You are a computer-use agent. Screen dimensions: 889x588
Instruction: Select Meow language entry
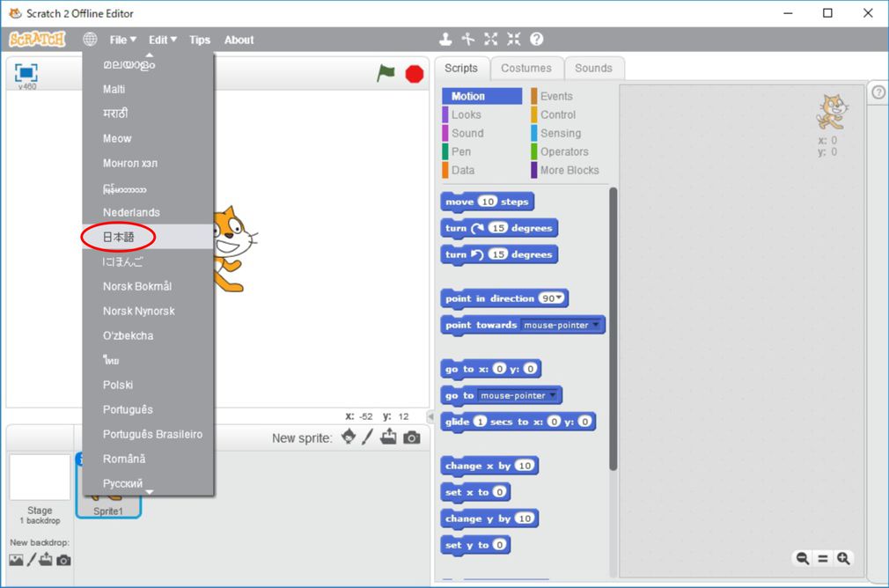(148, 138)
